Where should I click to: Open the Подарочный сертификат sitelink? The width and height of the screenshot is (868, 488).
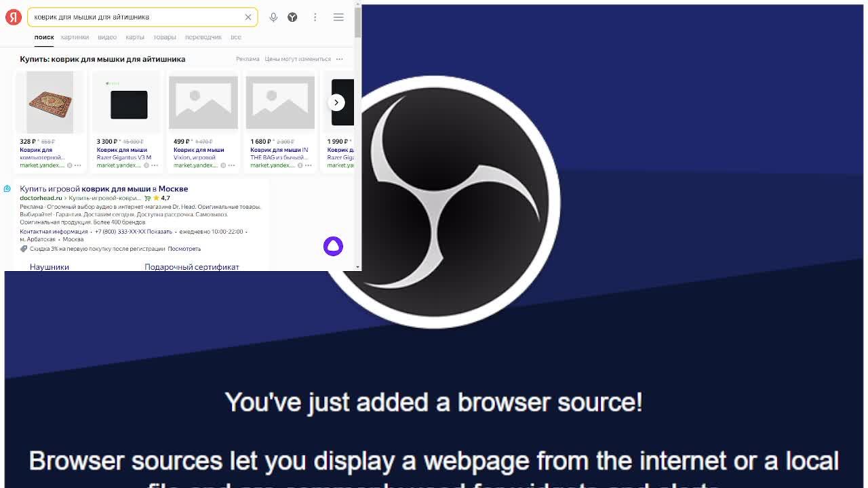(x=192, y=267)
